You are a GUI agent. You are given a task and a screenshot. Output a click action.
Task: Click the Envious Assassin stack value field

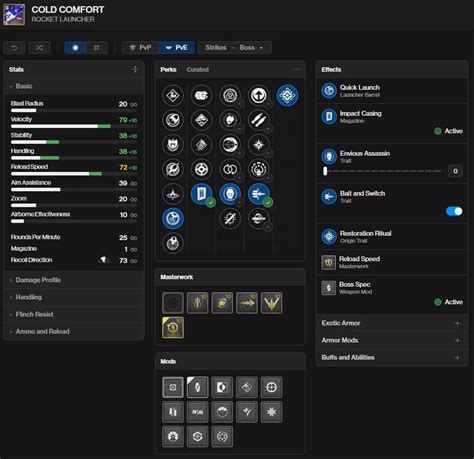point(455,171)
